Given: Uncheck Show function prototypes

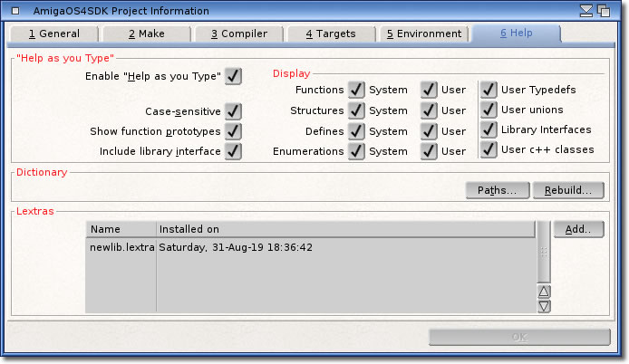Looking at the screenshot, I should tap(234, 131).
